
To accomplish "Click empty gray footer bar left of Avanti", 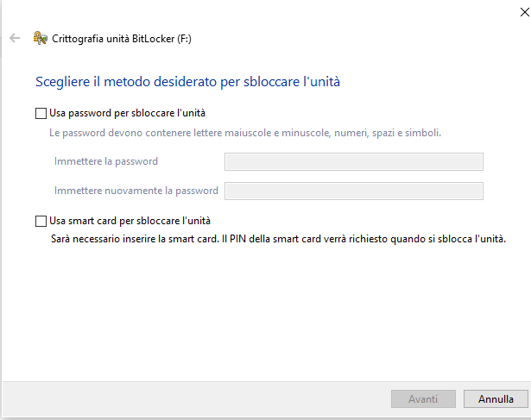I will click(196, 399).
